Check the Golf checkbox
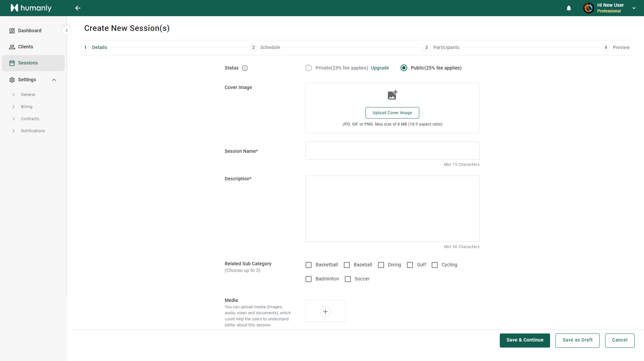The width and height of the screenshot is (644, 361). click(410, 265)
